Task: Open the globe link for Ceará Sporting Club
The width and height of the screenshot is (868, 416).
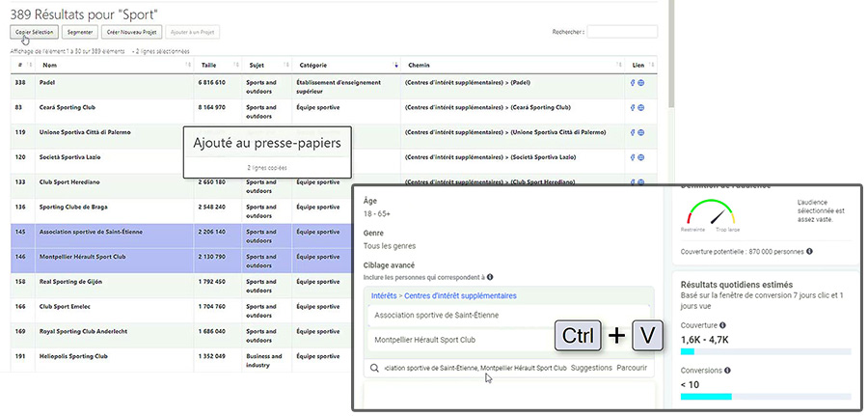Action: pos(640,107)
